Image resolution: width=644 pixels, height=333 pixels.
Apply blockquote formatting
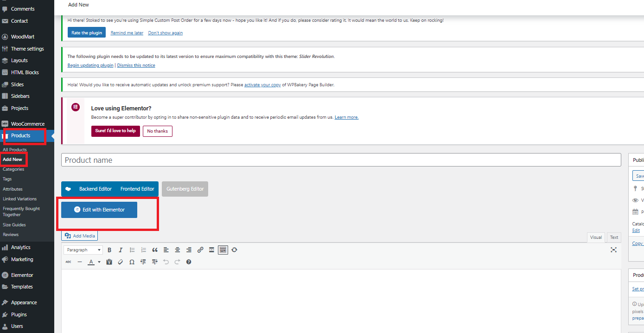[155, 250]
